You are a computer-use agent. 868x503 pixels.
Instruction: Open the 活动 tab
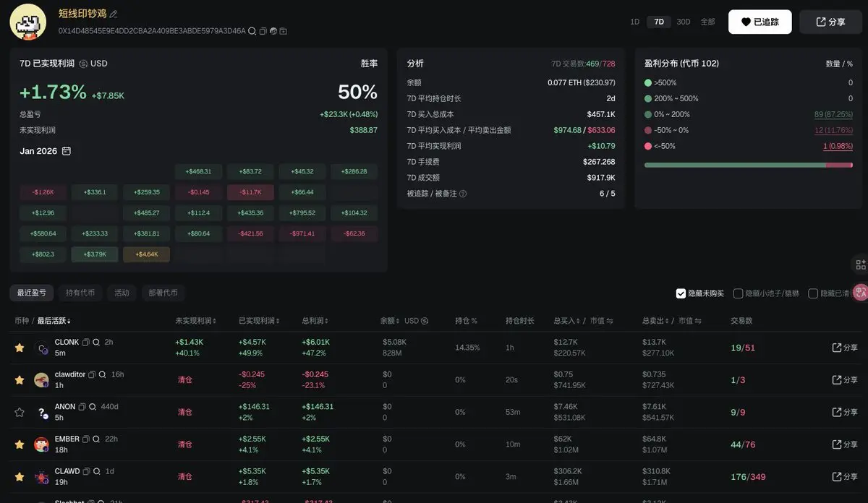[122, 293]
